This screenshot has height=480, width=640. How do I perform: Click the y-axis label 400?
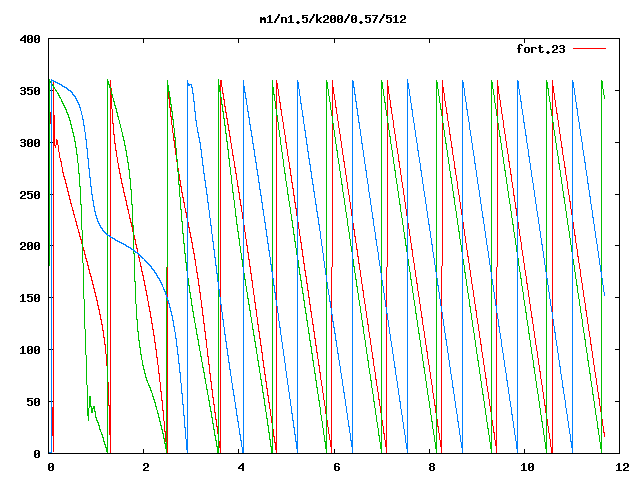tap(30, 40)
